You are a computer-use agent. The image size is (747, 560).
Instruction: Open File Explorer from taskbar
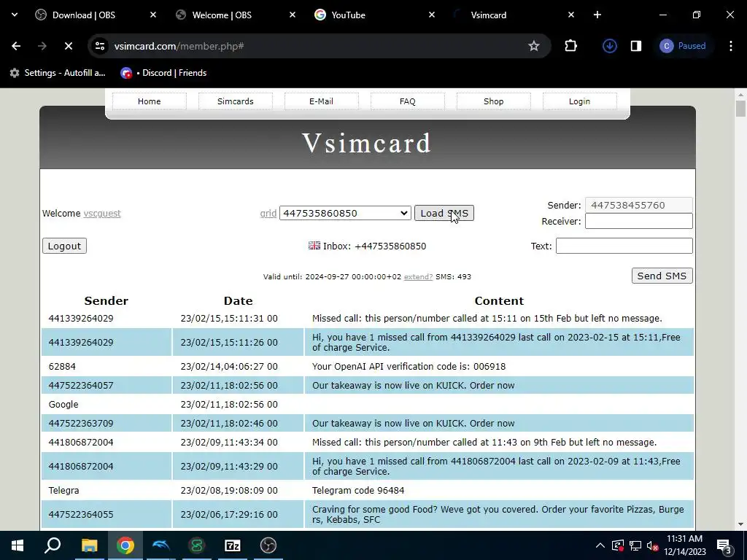(89, 545)
